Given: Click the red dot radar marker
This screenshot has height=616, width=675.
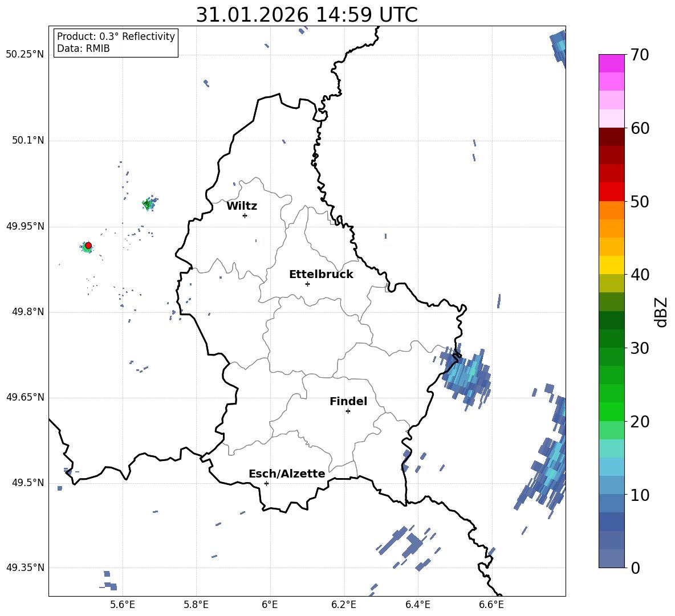Looking at the screenshot, I should pos(88,245).
